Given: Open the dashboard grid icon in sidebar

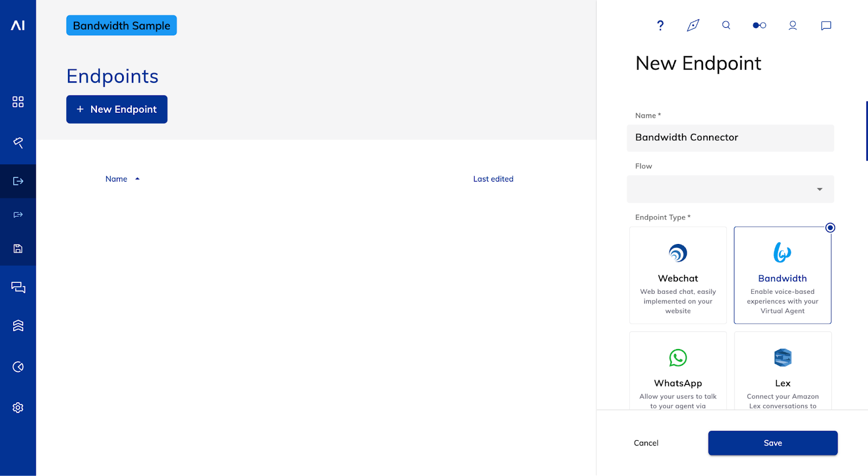Looking at the screenshot, I should pos(18,102).
